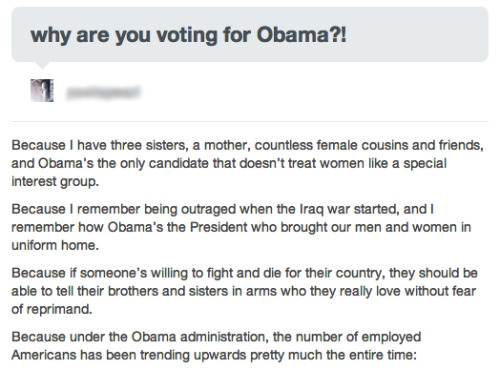Click the paragraph starting 'Because I have three sisters'
The height and width of the screenshot is (370, 500).
(247, 163)
